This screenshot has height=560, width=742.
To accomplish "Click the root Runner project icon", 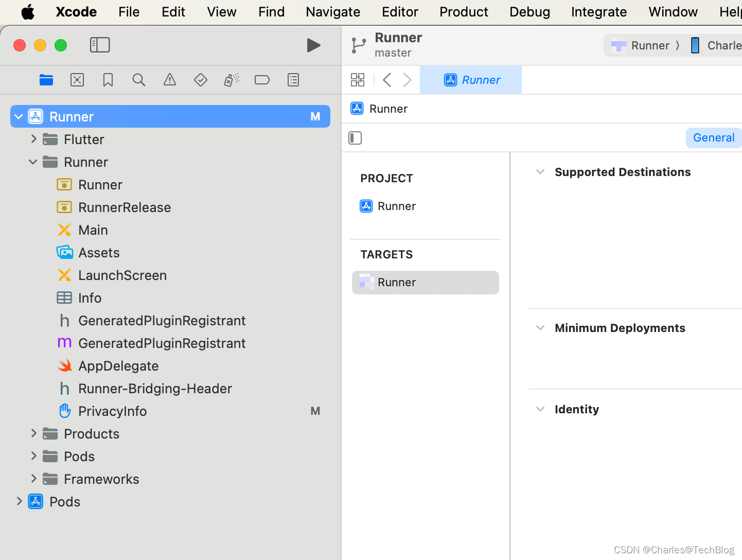I will point(36,116).
